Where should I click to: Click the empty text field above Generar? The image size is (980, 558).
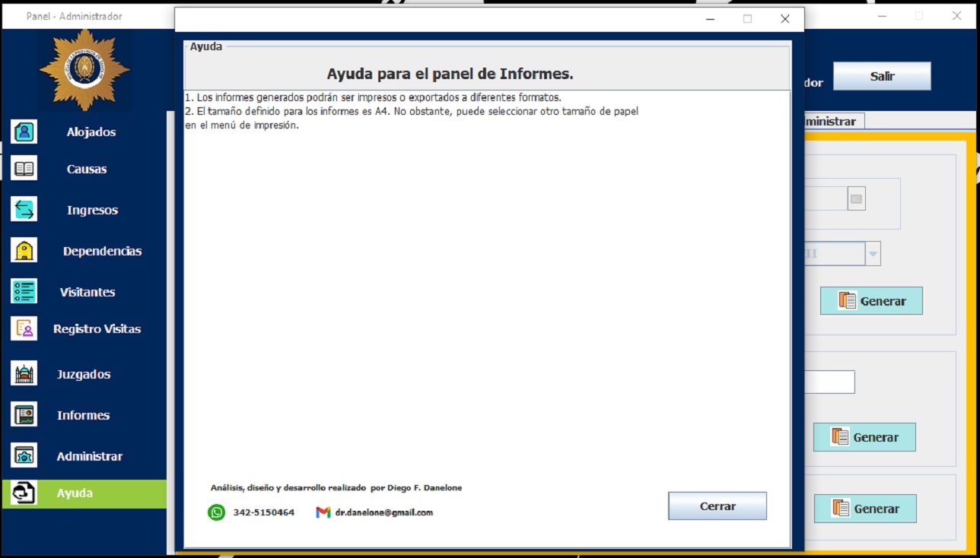pyautogui.click(x=829, y=382)
